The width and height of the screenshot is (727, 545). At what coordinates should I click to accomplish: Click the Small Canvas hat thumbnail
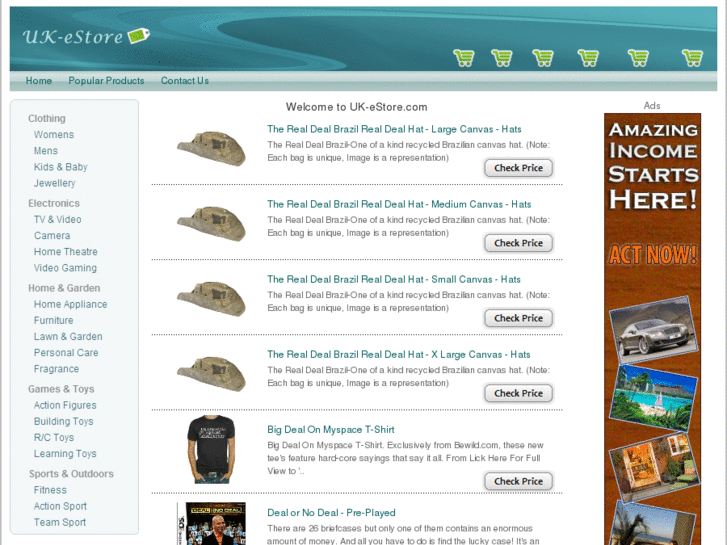tap(211, 298)
